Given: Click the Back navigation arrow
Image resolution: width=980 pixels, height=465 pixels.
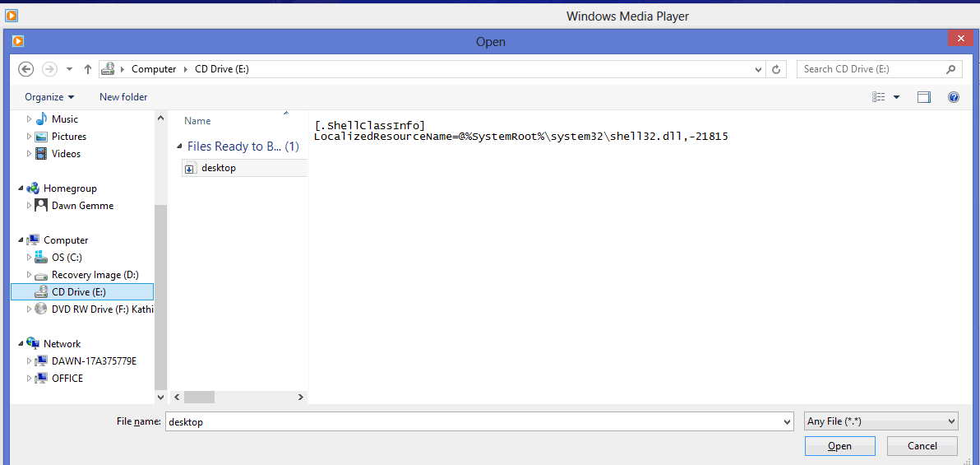Looking at the screenshot, I should click(25, 69).
